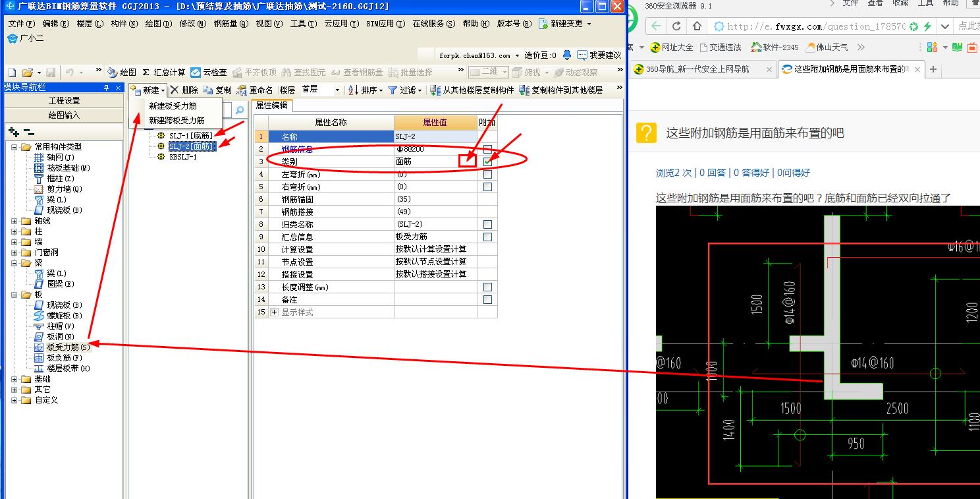Open the 网址大全 bookmark
The width and height of the screenshot is (980, 499).
click(671, 47)
